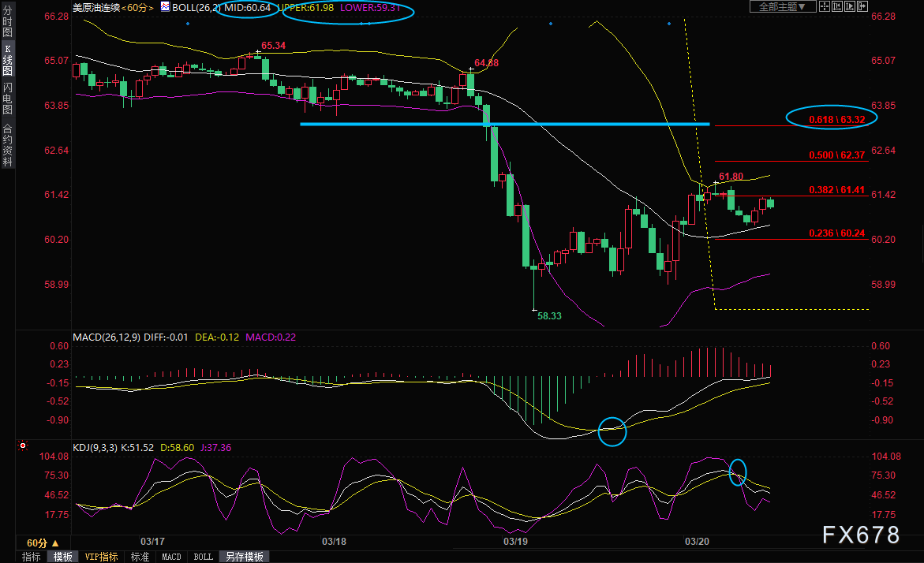The height and width of the screenshot is (563, 924).
Task: Open VIP指标 tab
Action: coord(101,557)
